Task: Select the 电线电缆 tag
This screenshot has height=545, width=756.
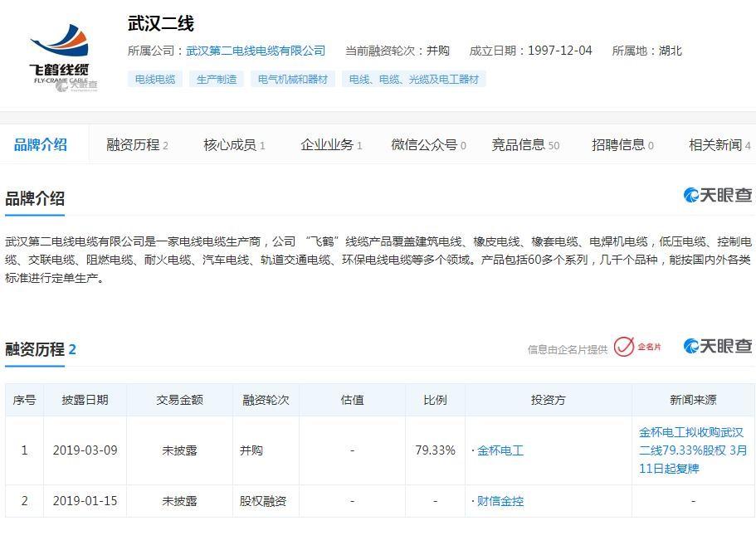Action: [x=155, y=80]
